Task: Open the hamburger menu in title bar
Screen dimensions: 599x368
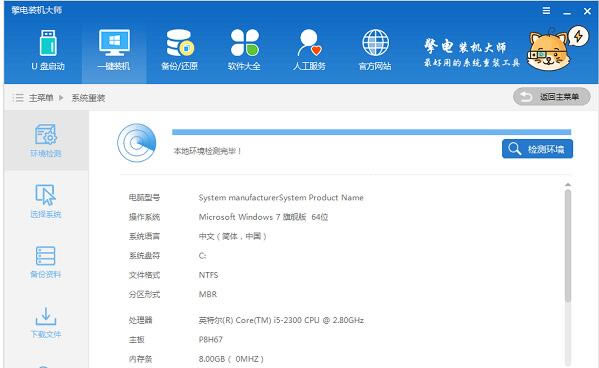Action: 547,11
